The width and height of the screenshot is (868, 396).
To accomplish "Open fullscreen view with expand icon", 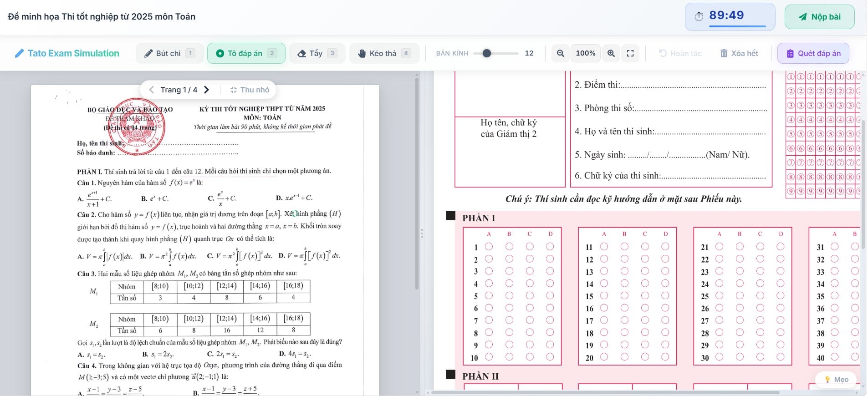I will 630,53.
